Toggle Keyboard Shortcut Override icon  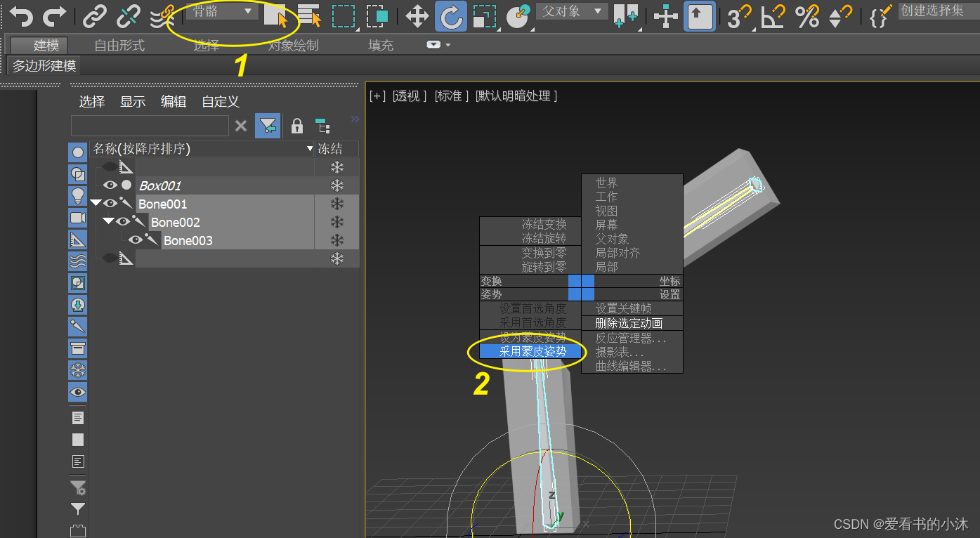(x=700, y=16)
